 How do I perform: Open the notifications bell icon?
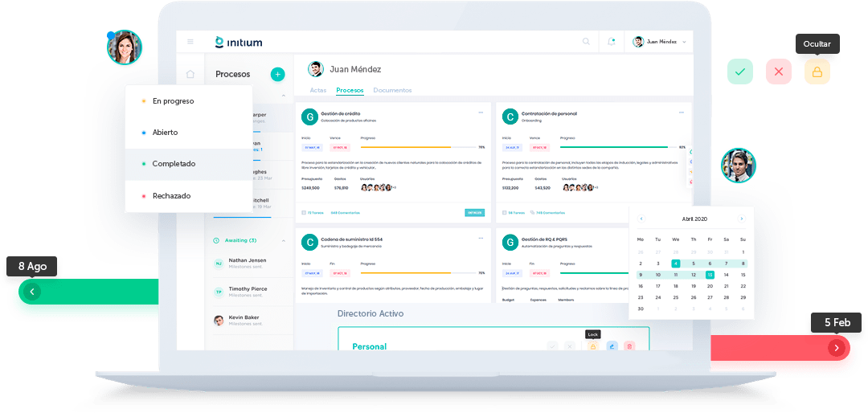tap(612, 42)
